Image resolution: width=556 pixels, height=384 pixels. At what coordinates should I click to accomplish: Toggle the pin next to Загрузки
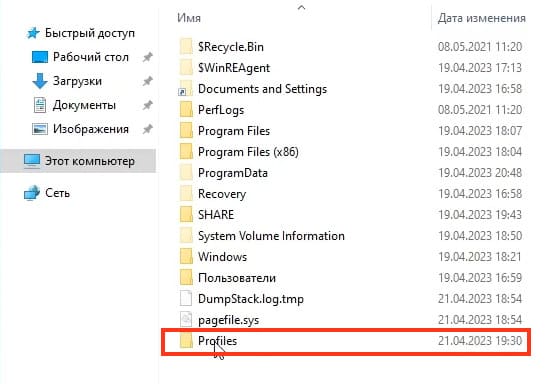pyautogui.click(x=148, y=81)
